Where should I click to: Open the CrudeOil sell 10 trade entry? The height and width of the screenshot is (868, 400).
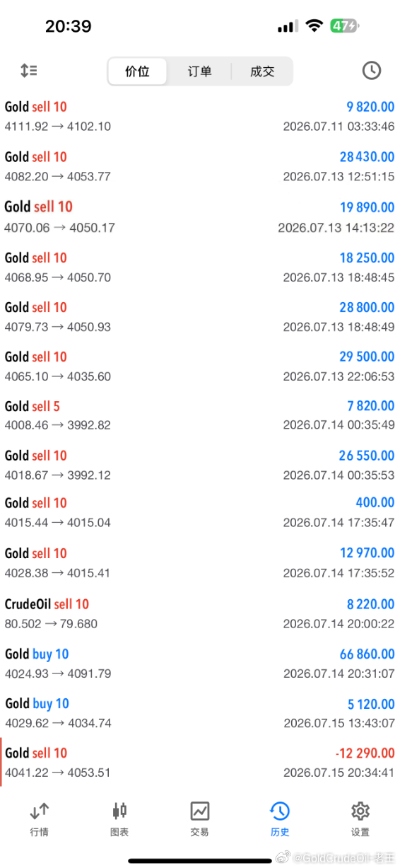[200, 613]
